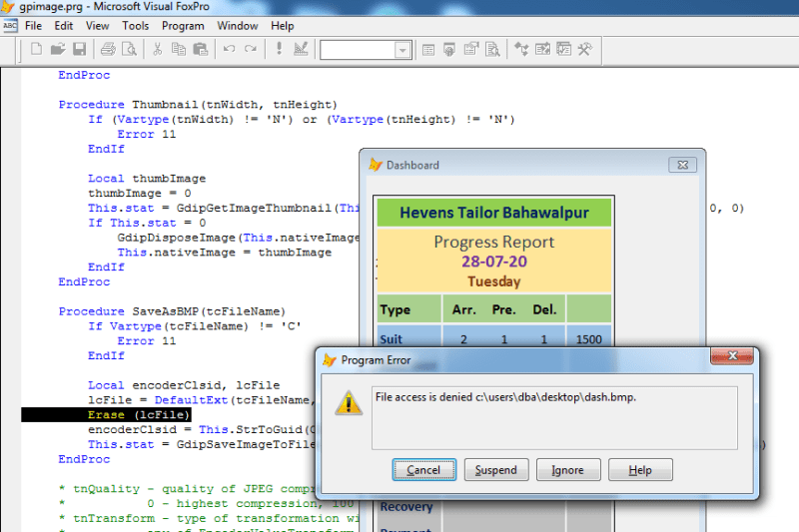Viewport: 799px width, 532px height.
Task: Open the View menu
Action: pyautogui.click(x=97, y=26)
